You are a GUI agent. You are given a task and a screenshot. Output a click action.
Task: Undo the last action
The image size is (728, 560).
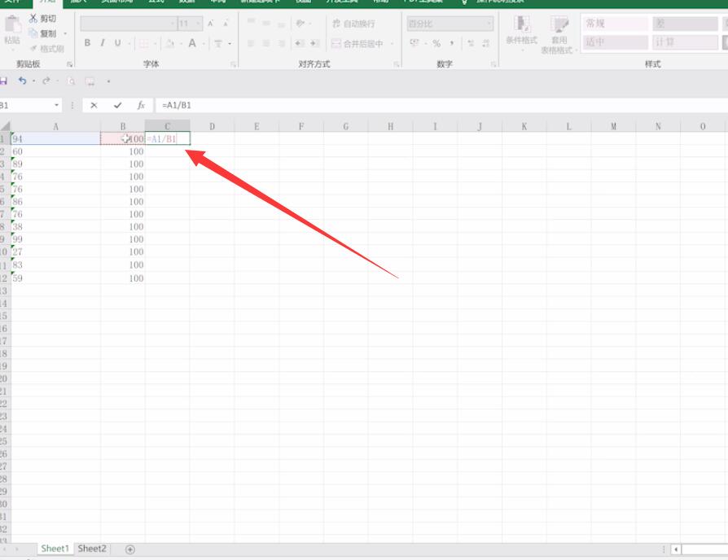pyautogui.click(x=22, y=81)
